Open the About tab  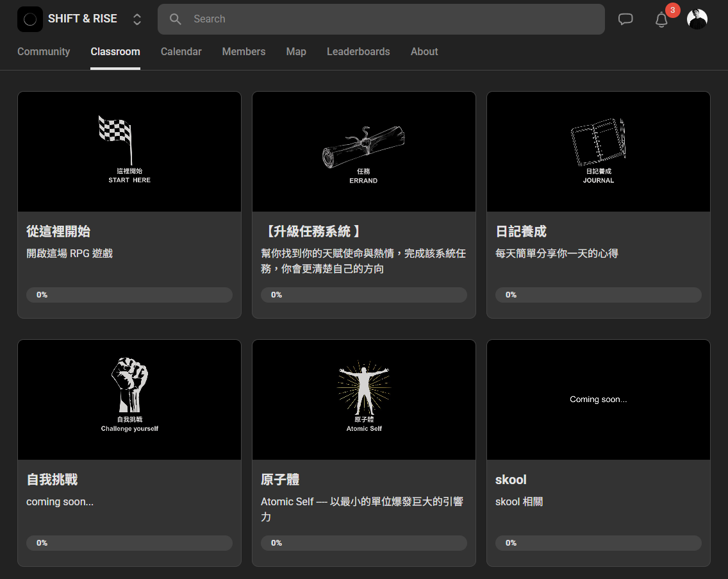click(x=424, y=52)
